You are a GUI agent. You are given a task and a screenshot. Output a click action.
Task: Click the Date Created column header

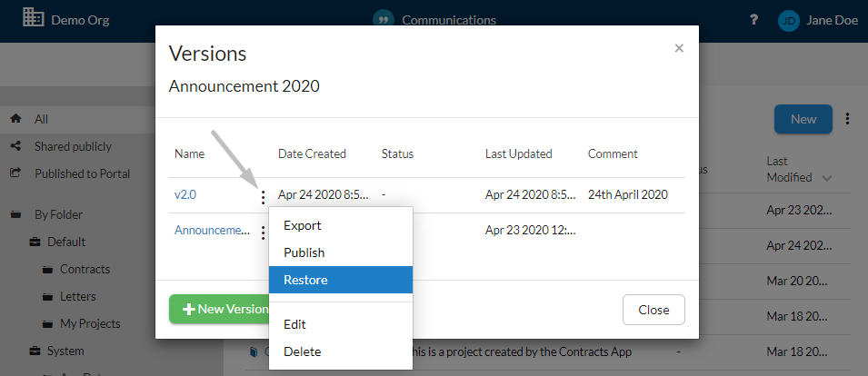click(x=313, y=153)
